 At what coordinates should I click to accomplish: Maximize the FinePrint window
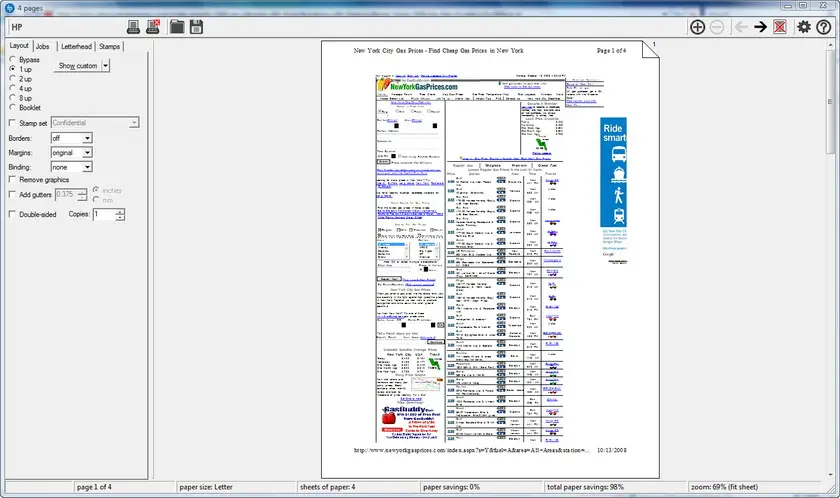coord(802,5)
